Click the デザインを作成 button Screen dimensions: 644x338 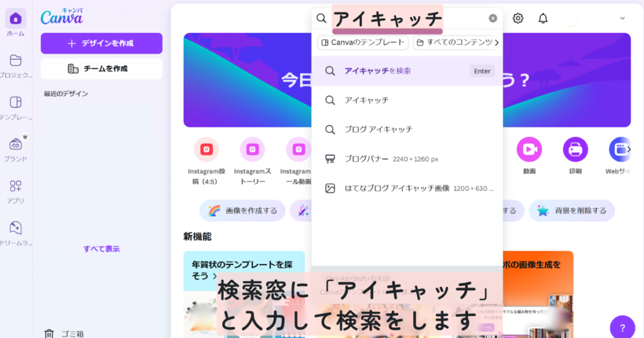pos(101,43)
